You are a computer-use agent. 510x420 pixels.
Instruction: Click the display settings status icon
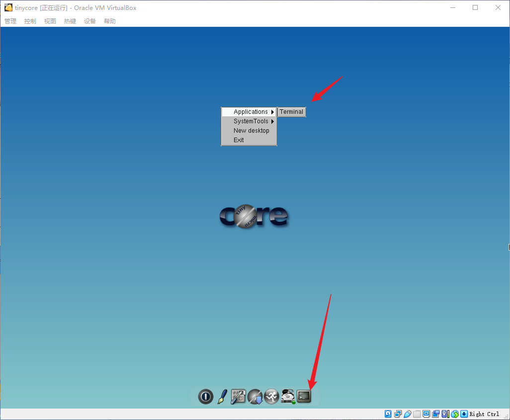pos(426,414)
